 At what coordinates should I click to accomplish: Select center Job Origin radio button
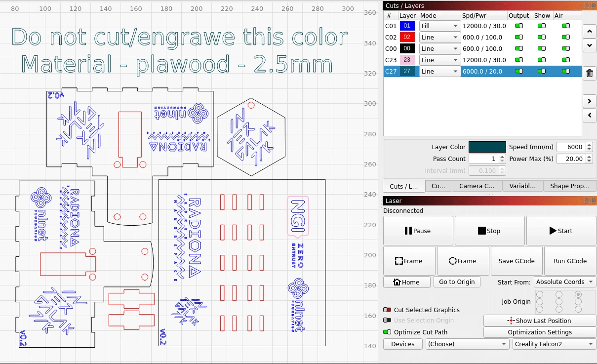(559, 301)
